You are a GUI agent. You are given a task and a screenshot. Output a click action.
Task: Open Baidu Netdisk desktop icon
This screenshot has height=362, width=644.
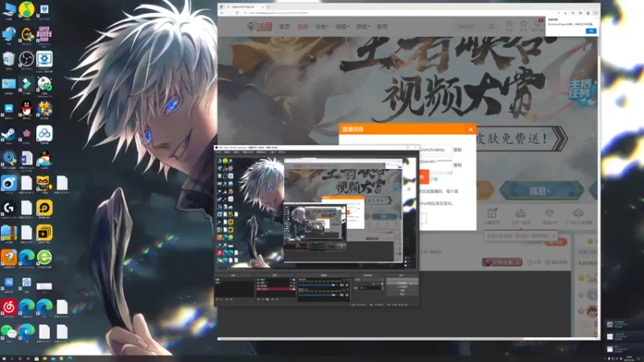(x=44, y=134)
